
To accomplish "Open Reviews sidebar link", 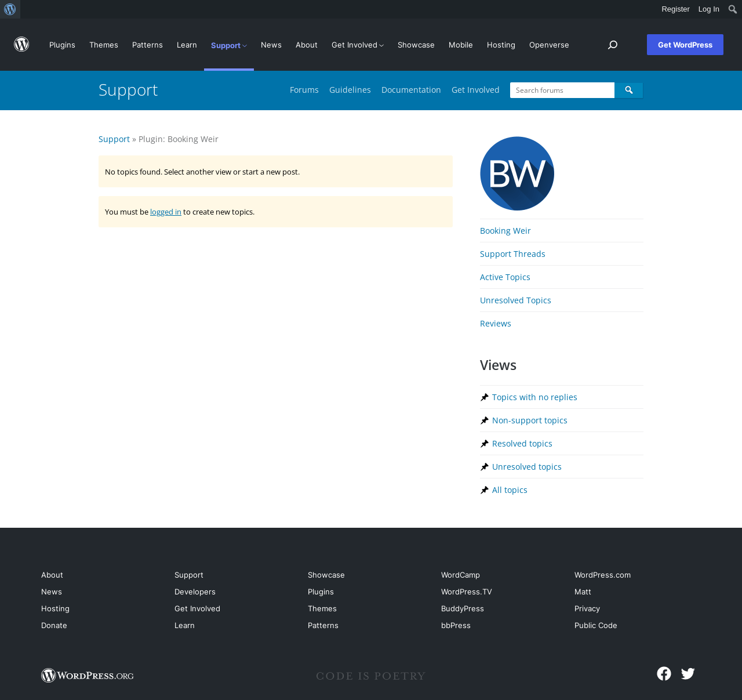I will pyautogui.click(x=496, y=324).
